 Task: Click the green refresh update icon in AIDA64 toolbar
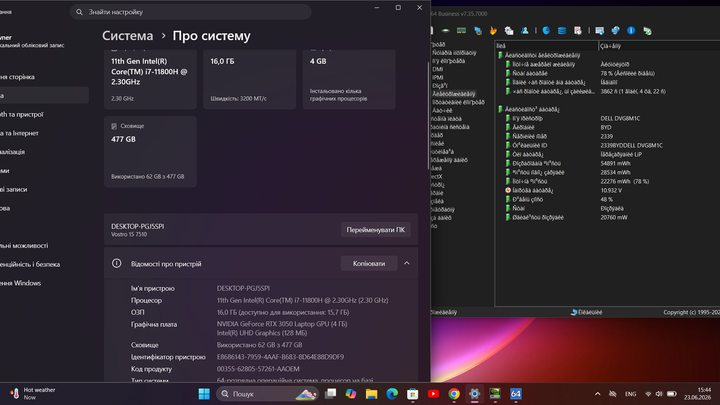pos(647,31)
